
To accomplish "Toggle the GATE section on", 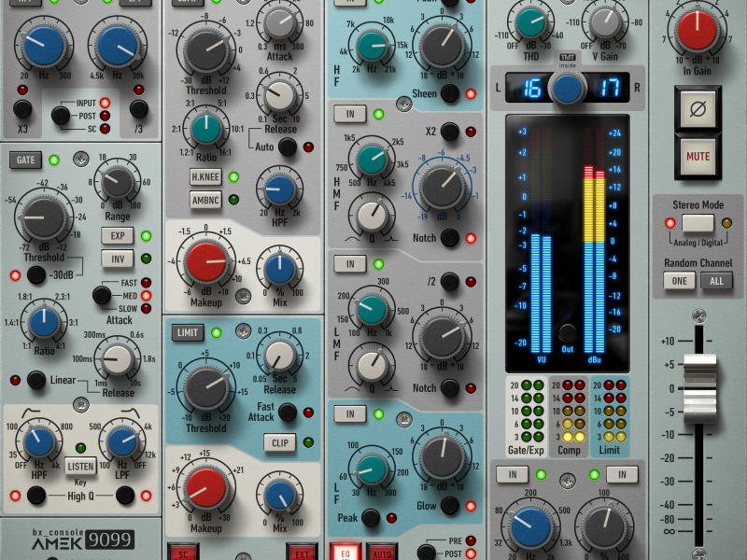I will tap(26, 160).
